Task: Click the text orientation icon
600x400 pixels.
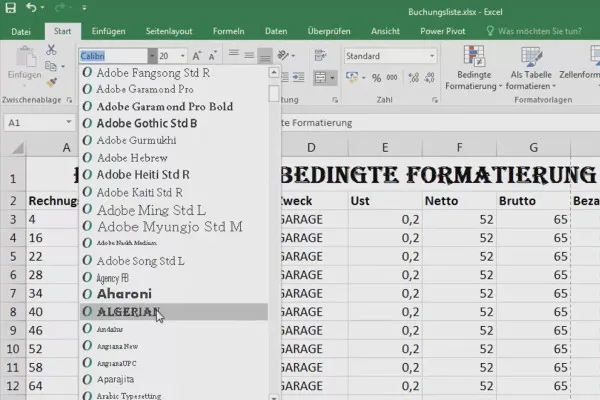Action: (x=285, y=56)
